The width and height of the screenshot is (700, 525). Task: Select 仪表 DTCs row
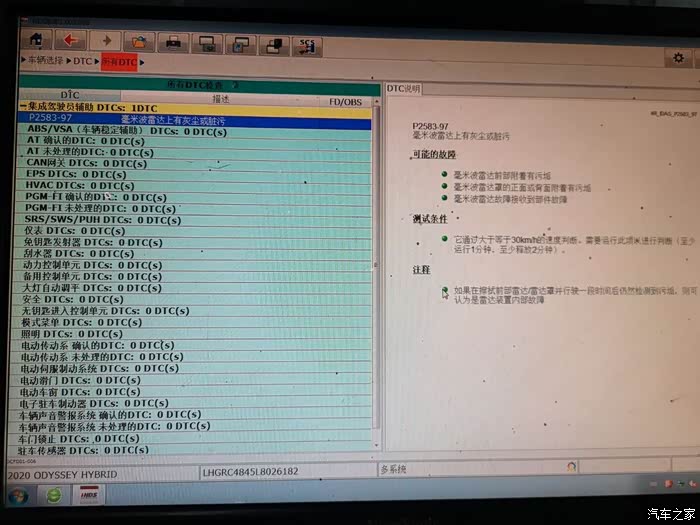pos(192,232)
